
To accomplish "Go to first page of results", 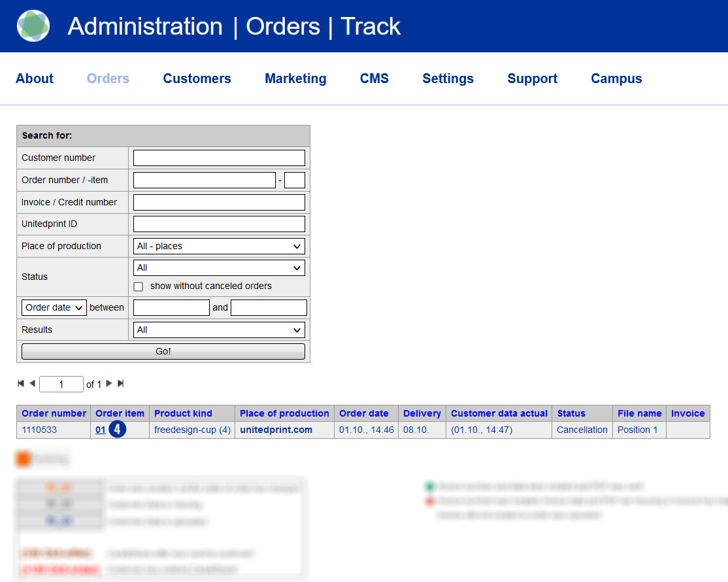I will click(21, 384).
